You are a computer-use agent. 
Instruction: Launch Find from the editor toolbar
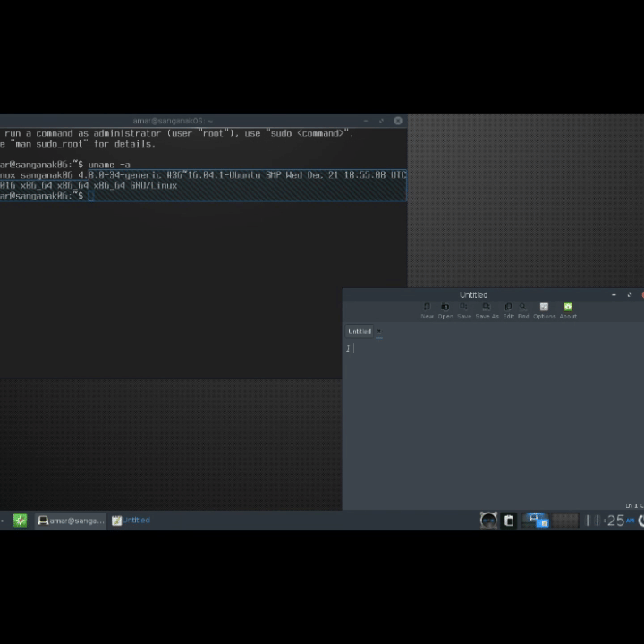click(523, 309)
